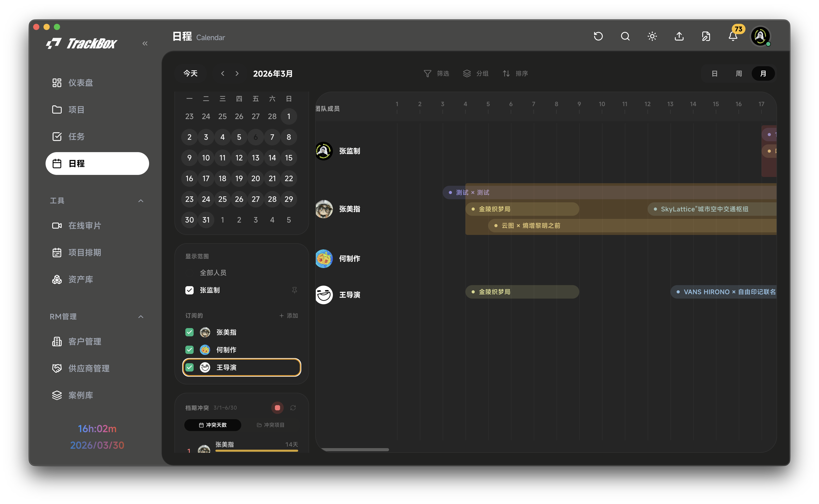Click 张美指 name in timeline row
Viewport: 819px width, 504px height.
point(349,209)
